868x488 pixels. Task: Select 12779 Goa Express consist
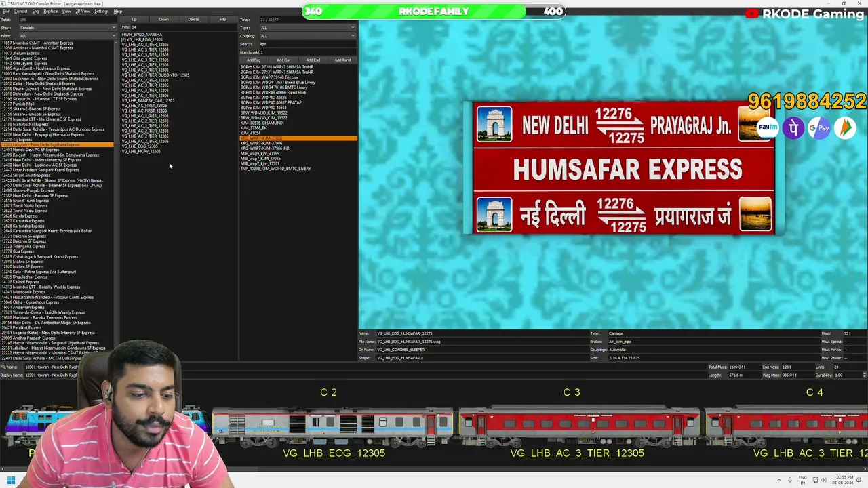click(x=18, y=251)
